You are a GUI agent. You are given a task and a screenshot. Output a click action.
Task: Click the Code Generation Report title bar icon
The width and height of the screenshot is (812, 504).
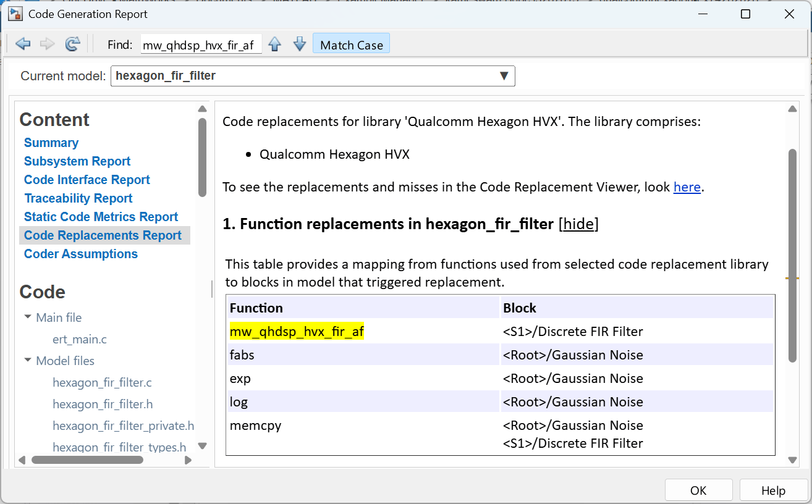point(15,14)
